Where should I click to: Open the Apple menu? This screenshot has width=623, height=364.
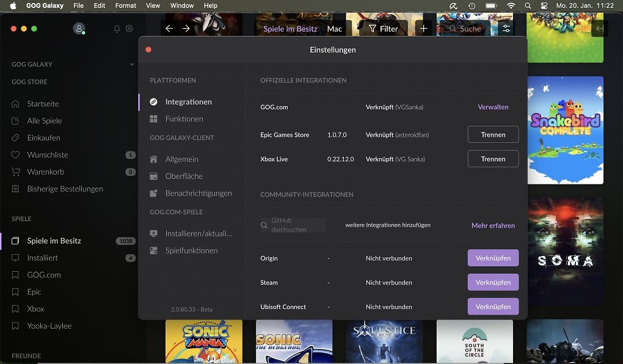coord(13,5)
